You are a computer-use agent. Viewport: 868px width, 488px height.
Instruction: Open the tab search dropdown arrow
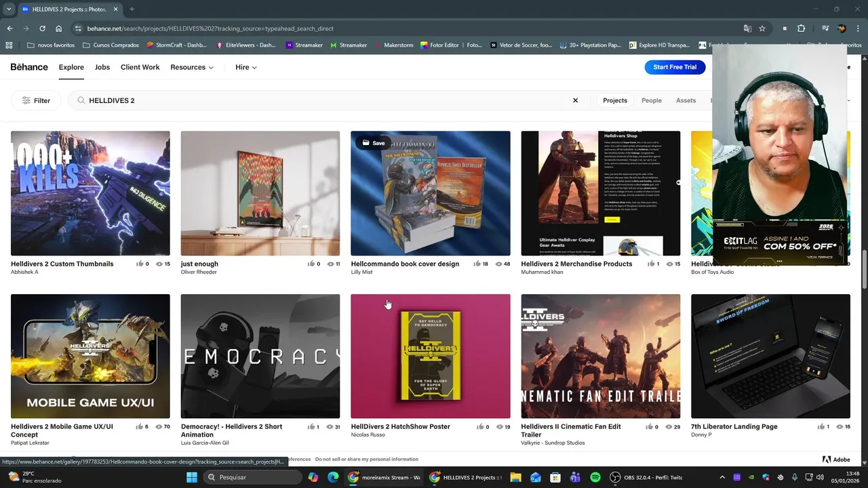coord(9,9)
